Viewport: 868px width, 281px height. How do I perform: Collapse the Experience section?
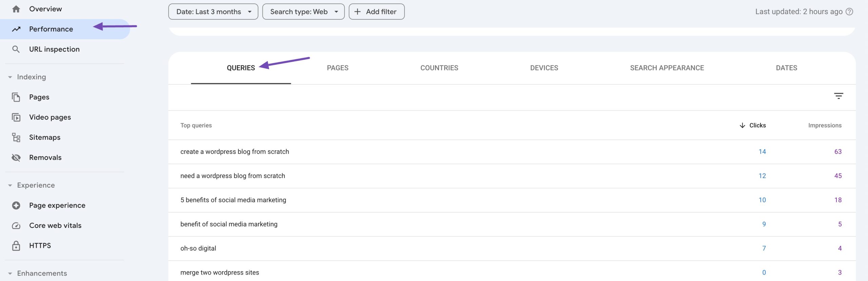pyautogui.click(x=10, y=186)
